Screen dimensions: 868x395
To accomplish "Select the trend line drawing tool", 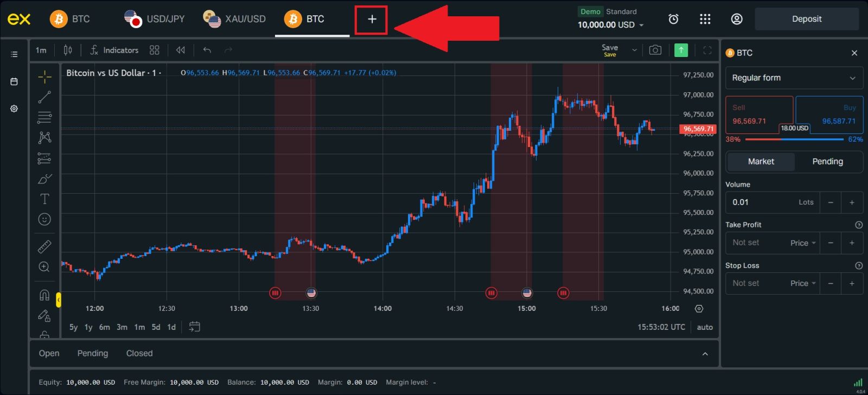I will point(44,97).
